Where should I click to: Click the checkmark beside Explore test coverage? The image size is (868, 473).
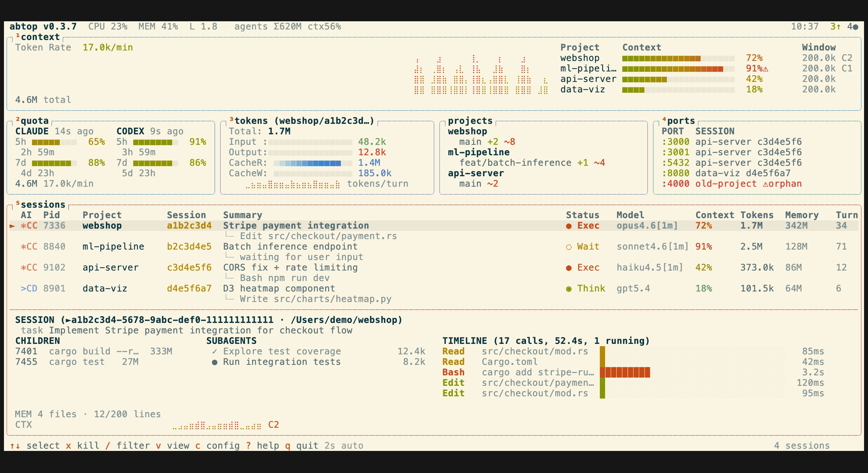tap(215, 351)
